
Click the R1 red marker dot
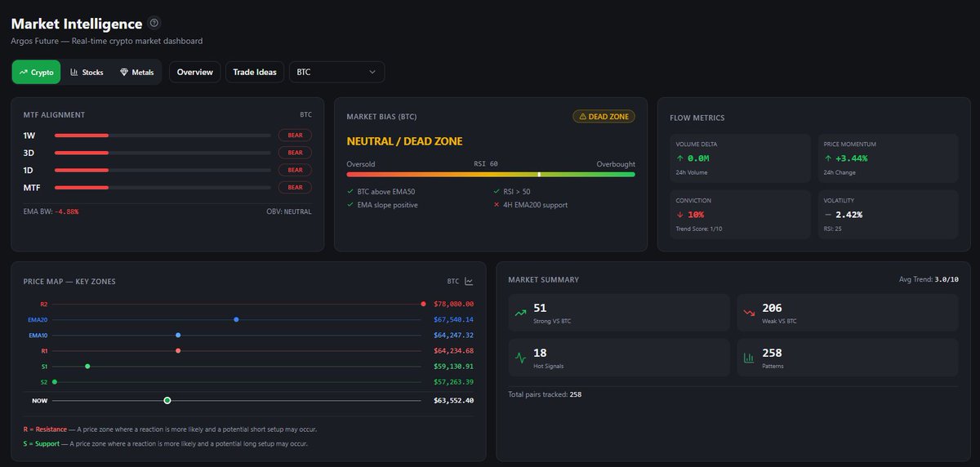click(x=178, y=350)
